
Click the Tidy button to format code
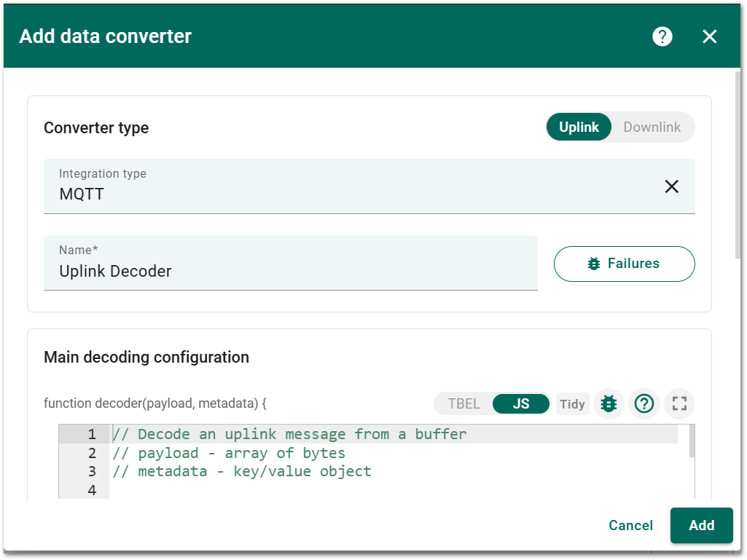coord(572,403)
